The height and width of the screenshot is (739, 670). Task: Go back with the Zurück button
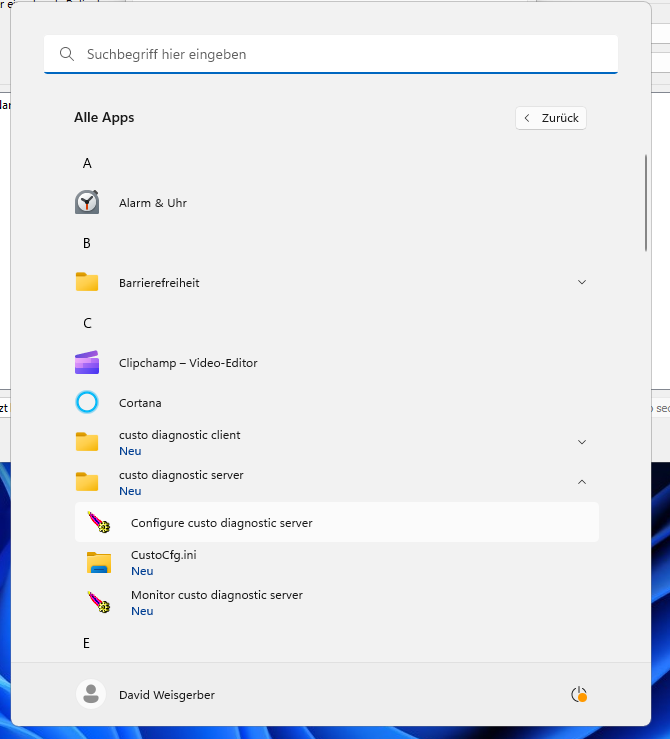551,118
